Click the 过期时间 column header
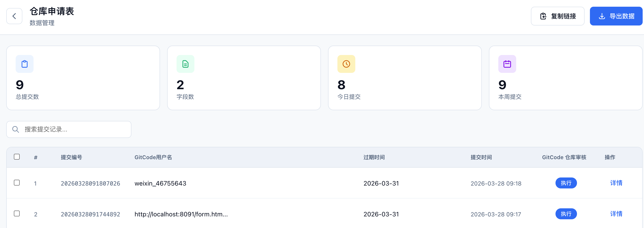 pyautogui.click(x=374, y=157)
